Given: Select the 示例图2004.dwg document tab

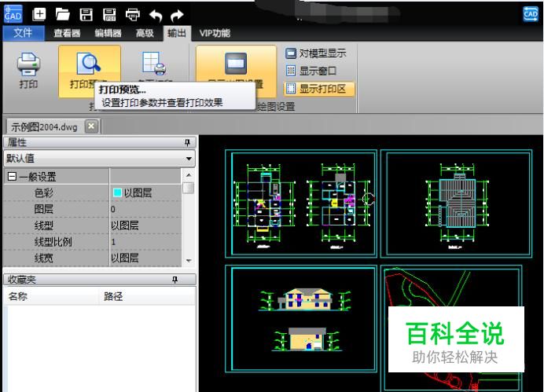Looking at the screenshot, I should 44,126.
